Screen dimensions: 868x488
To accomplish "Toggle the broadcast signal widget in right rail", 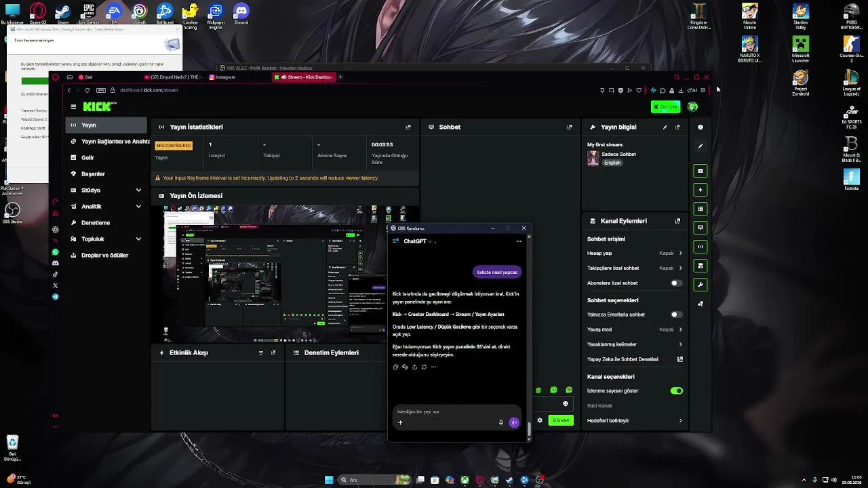I will (x=701, y=247).
